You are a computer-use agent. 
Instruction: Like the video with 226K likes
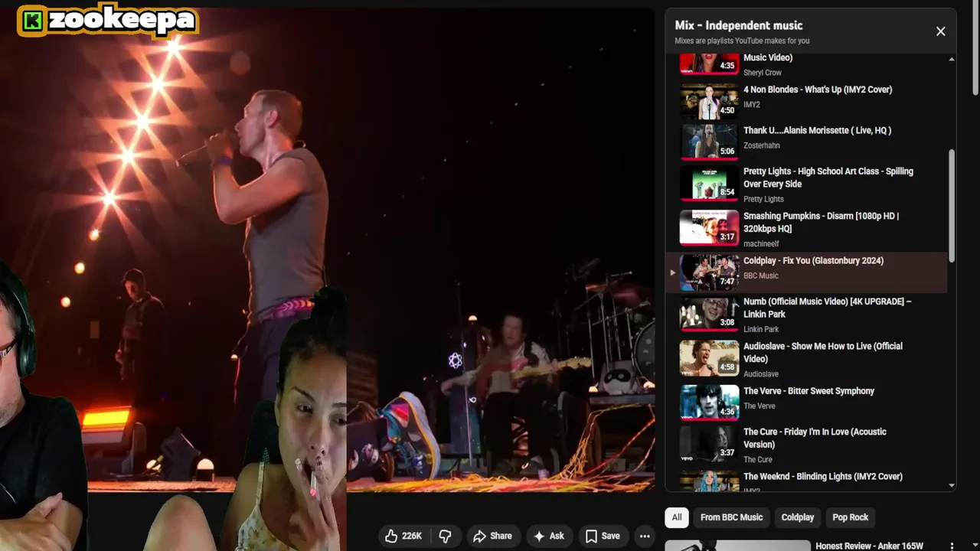click(403, 536)
